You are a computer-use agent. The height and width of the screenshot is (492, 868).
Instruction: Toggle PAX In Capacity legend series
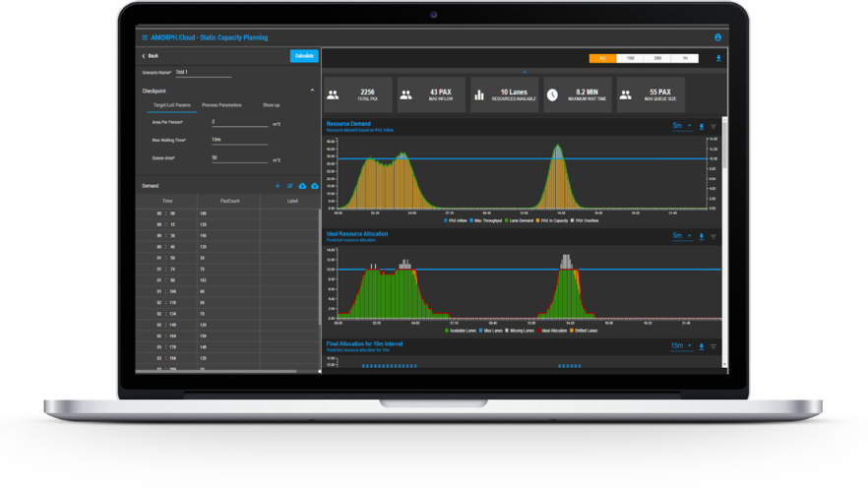[x=552, y=220]
